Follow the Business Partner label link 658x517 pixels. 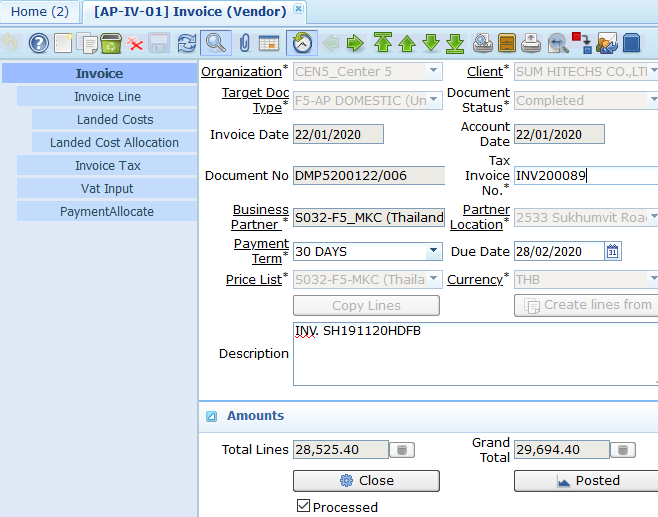260,217
